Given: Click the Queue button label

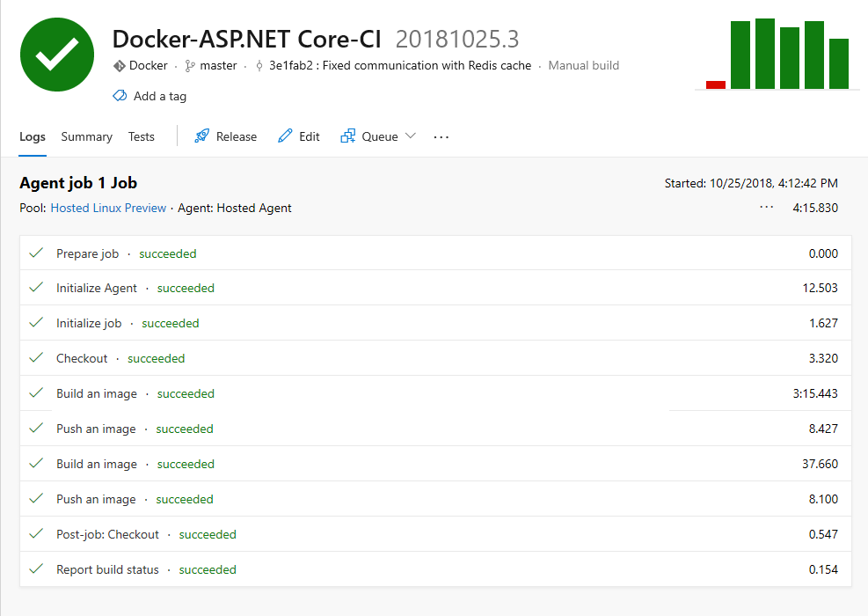Looking at the screenshot, I should pyautogui.click(x=380, y=136).
